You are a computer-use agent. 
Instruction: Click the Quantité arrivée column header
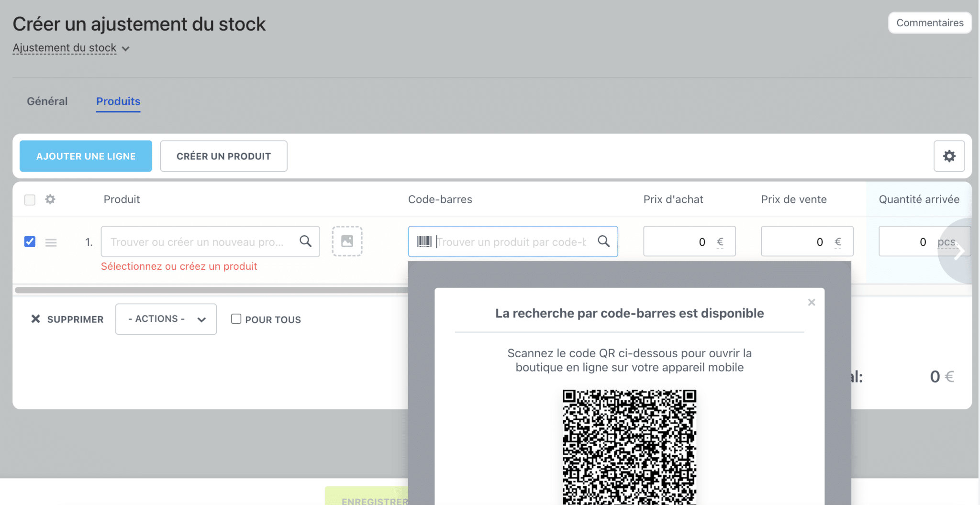pyautogui.click(x=919, y=199)
